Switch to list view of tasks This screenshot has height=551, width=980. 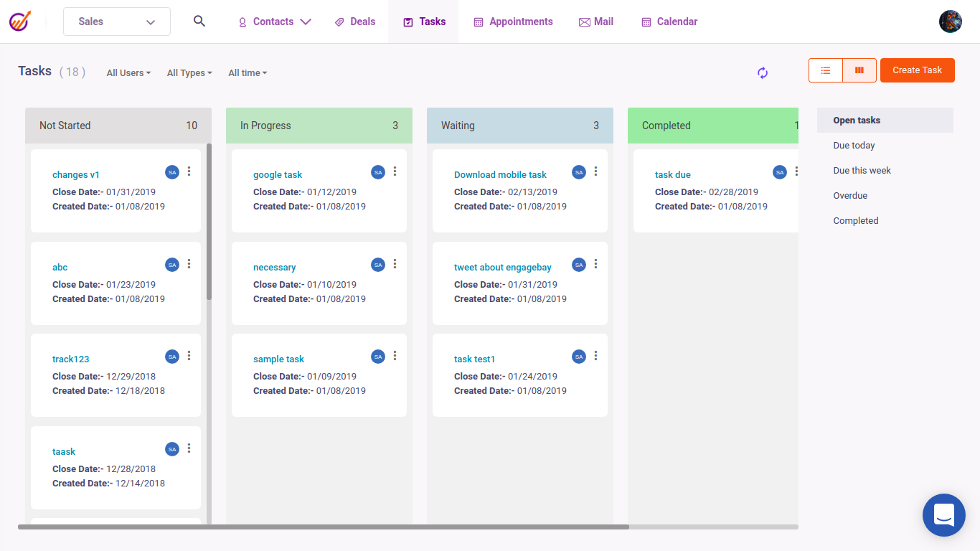825,70
